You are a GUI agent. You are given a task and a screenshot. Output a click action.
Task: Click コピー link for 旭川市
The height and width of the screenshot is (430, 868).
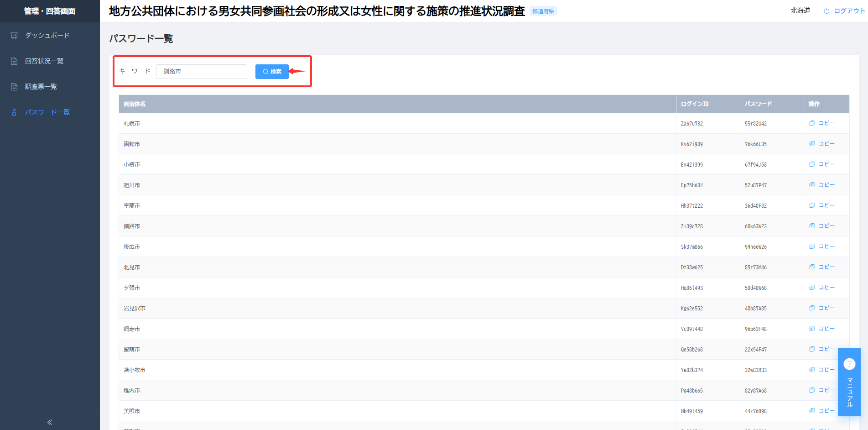(x=826, y=185)
